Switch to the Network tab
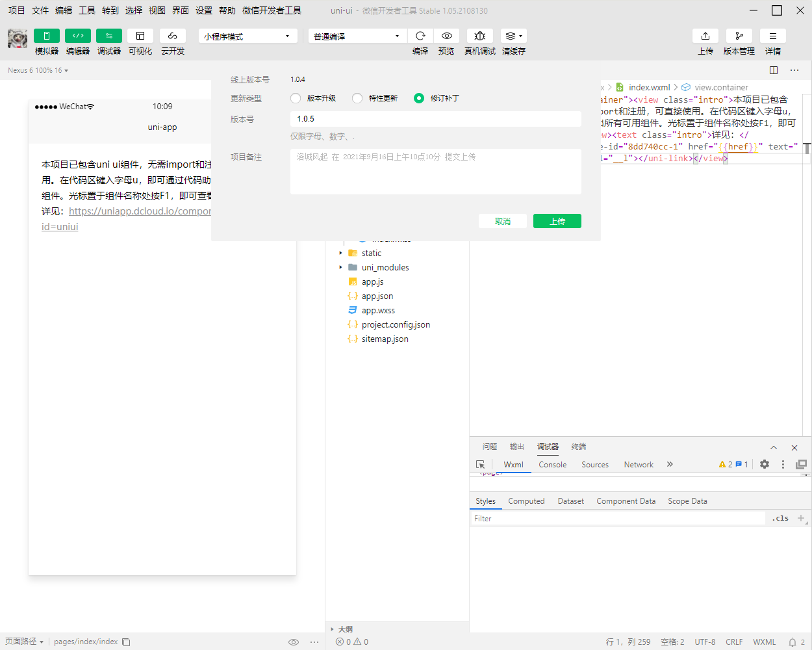 [x=639, y=465]
